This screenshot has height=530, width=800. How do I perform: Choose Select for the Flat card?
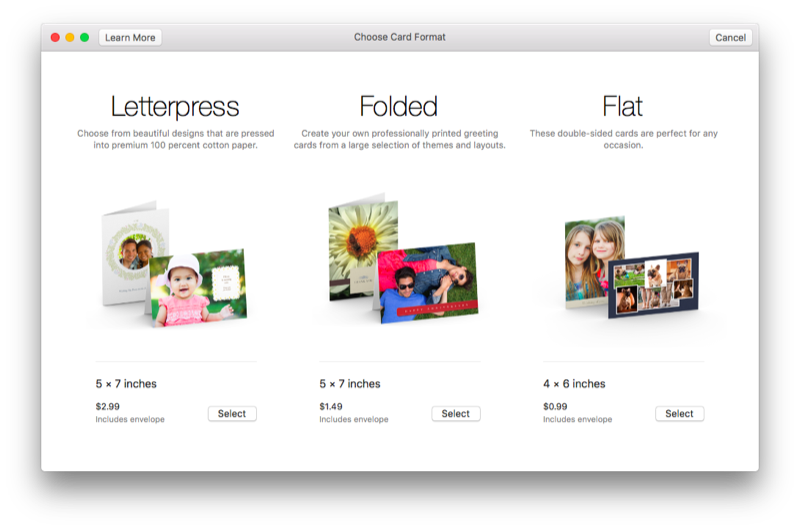point(679,414)
